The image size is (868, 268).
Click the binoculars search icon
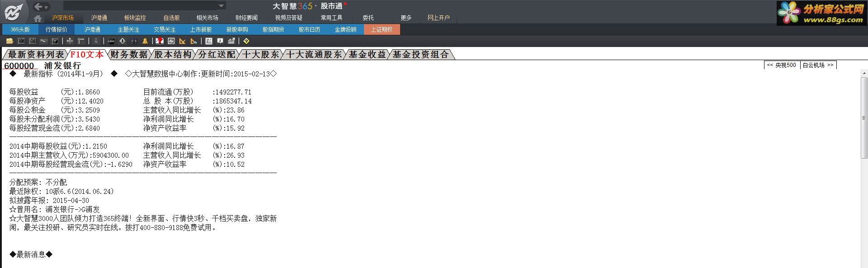134,41
